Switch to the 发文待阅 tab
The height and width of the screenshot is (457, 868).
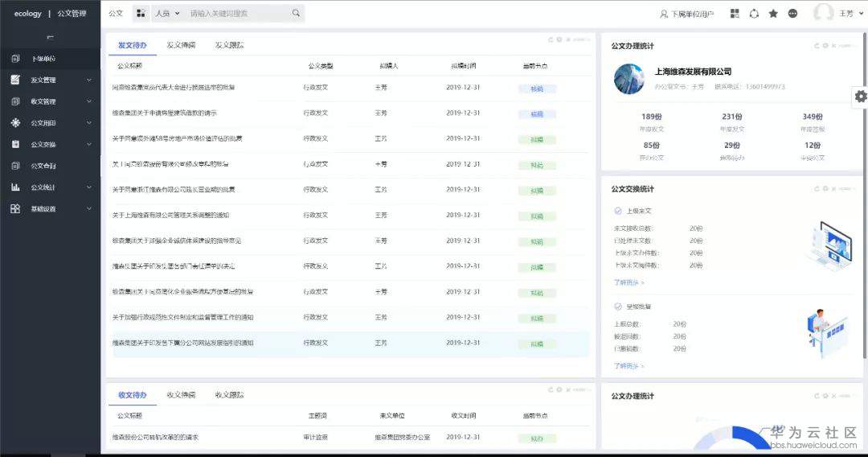181,45
